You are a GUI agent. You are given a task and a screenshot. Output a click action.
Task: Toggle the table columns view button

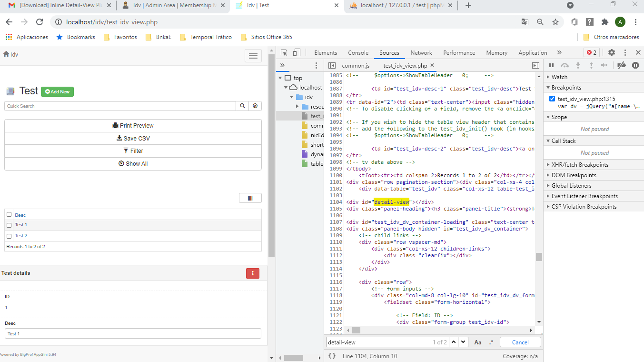coord(250,198)
